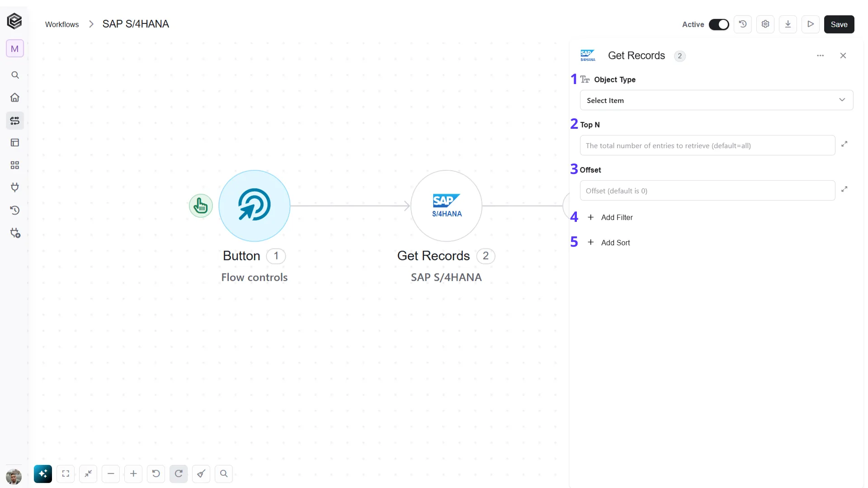Open search in the left sidebar
The image size is (868, 488).
click(x=15, y=75)
